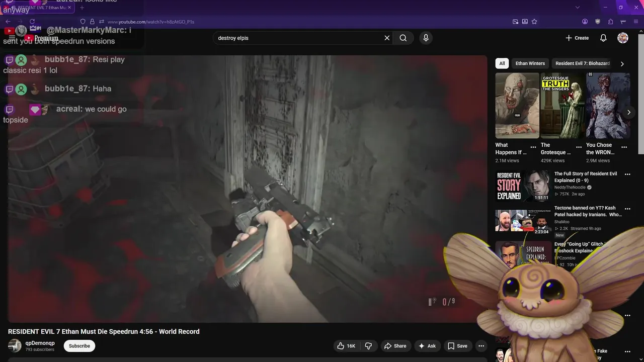Click the search magnifier button
Screen dimensions: 644x362
click(x=403, y=38)
